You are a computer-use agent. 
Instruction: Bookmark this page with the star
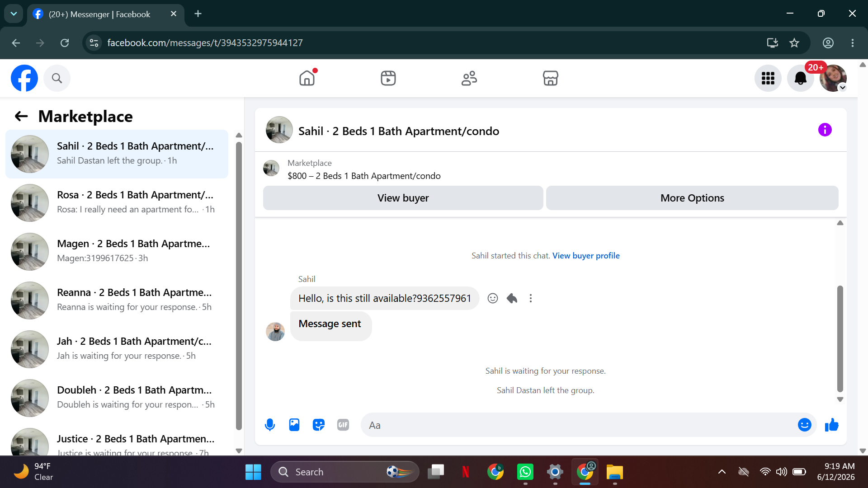click(794, 43)
